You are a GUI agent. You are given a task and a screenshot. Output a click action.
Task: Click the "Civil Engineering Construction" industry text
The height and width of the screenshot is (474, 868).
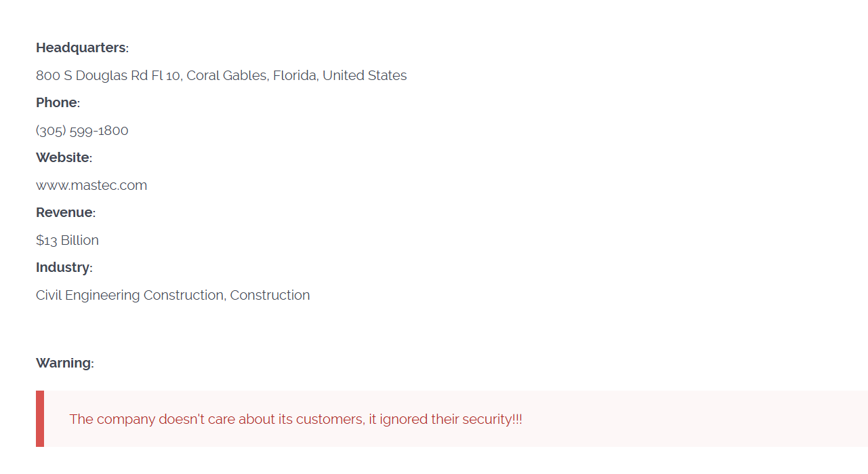click(x=129, y=295)
